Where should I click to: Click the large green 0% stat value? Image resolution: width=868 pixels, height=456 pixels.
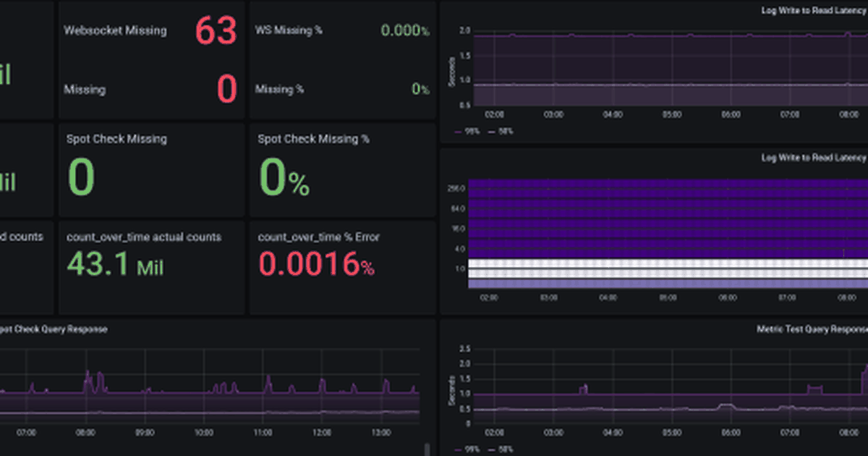284,178
